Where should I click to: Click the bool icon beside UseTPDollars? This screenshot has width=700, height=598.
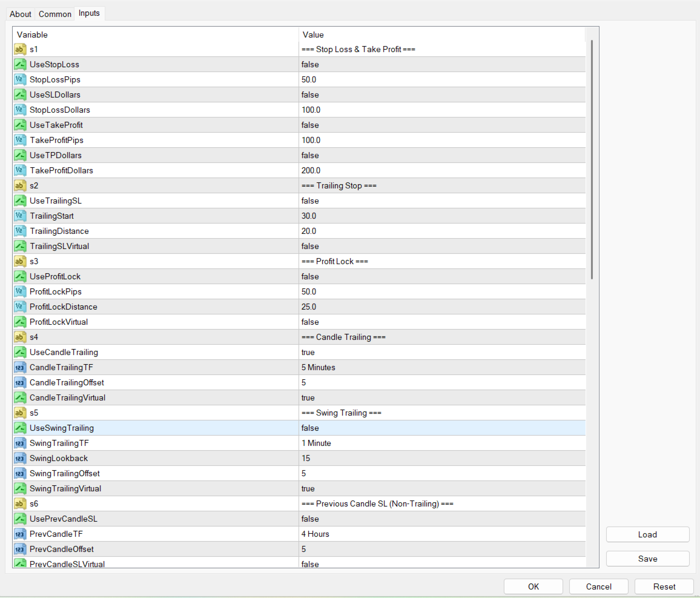pyautogui.click(x=20, y=156)
